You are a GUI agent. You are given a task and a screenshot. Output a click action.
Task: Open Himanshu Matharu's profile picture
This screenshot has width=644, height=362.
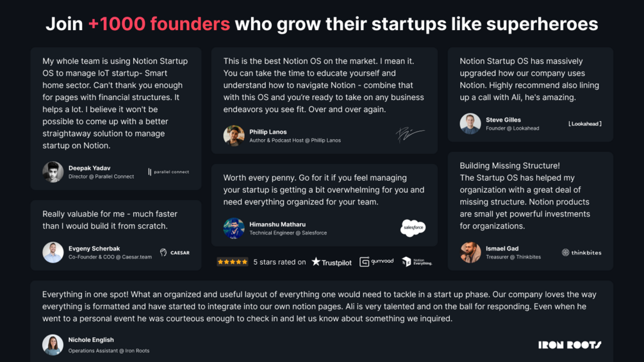pyautogui.click(x=234, y=228)
